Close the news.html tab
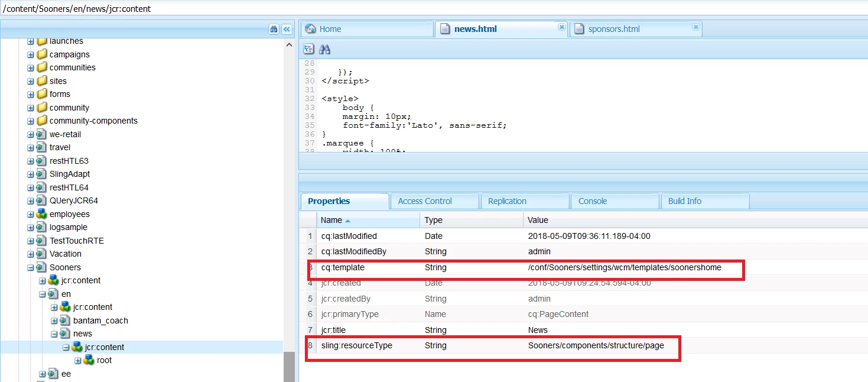868x382 pixels. (561, 27)
